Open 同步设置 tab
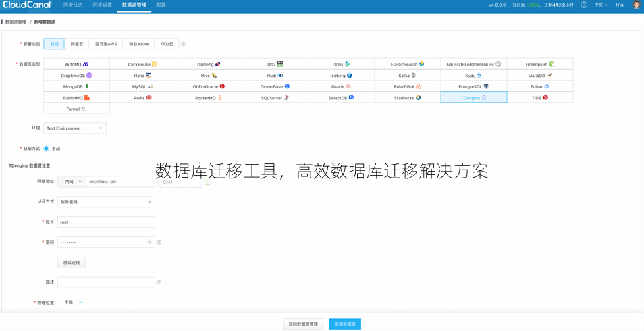644x331 pixels. (102, 5)
